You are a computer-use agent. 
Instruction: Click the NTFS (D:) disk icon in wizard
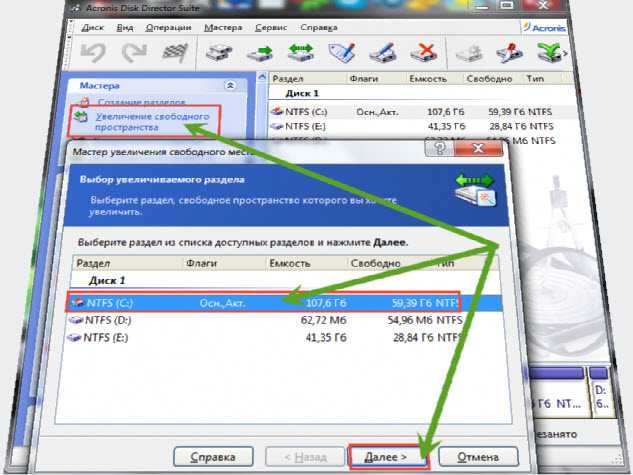(x=75, y=320)
